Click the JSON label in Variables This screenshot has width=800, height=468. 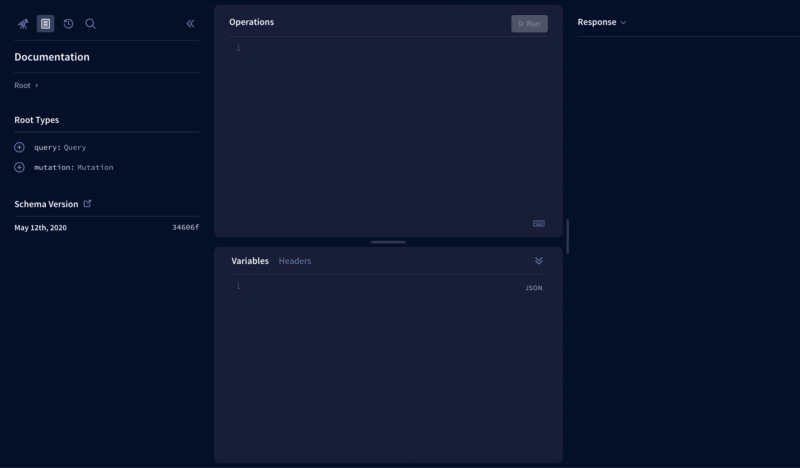534,288
